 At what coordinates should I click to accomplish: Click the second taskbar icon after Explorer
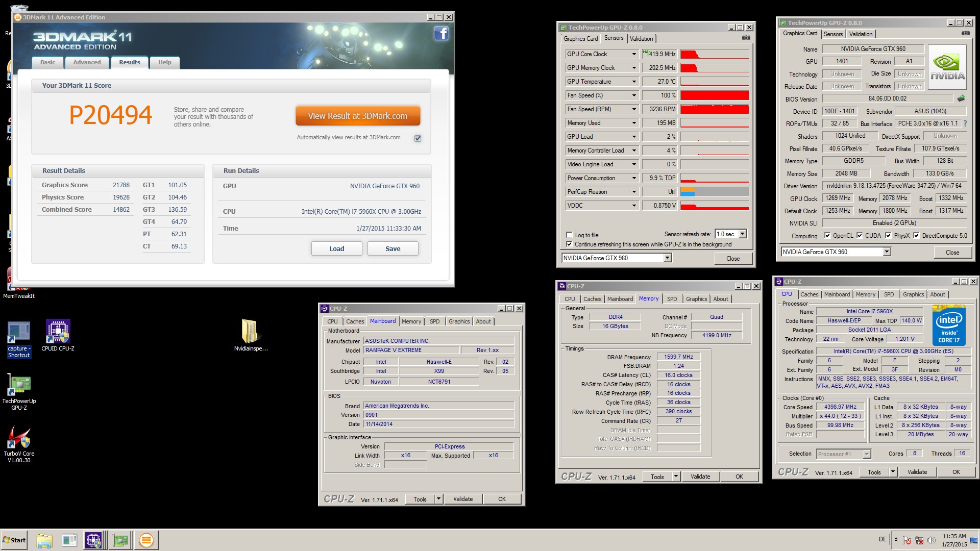(69, 540)
